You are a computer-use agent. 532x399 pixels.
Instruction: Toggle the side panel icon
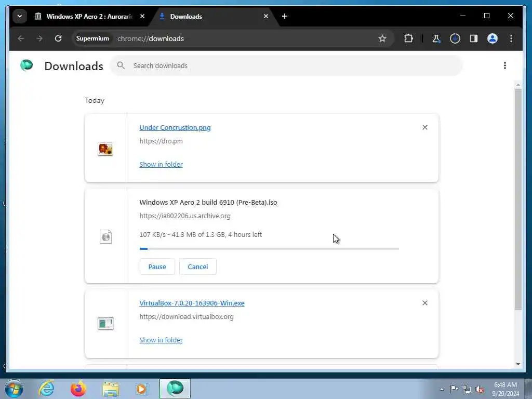[x=474, y=38]
